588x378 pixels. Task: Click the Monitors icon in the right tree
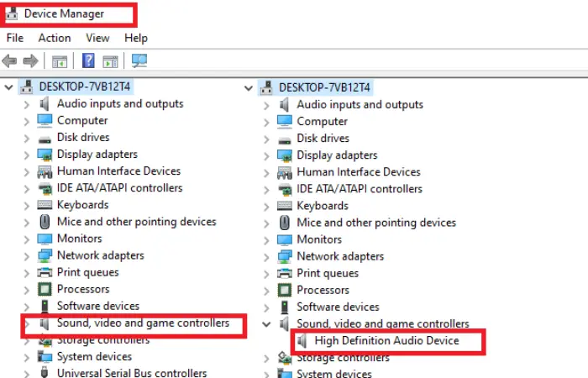(285, 239)
